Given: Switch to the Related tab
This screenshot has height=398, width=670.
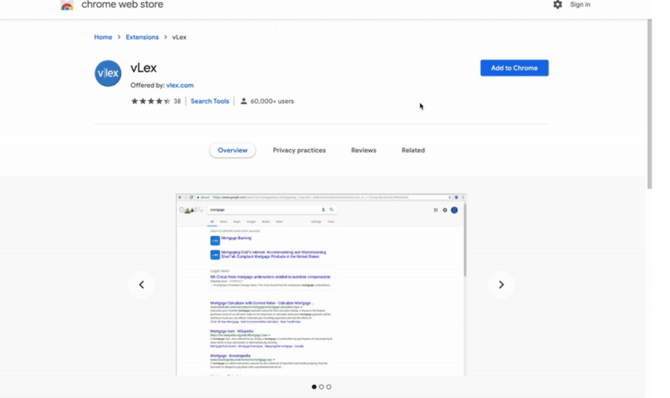Looking at the screenshot, I should click(413, 150).
